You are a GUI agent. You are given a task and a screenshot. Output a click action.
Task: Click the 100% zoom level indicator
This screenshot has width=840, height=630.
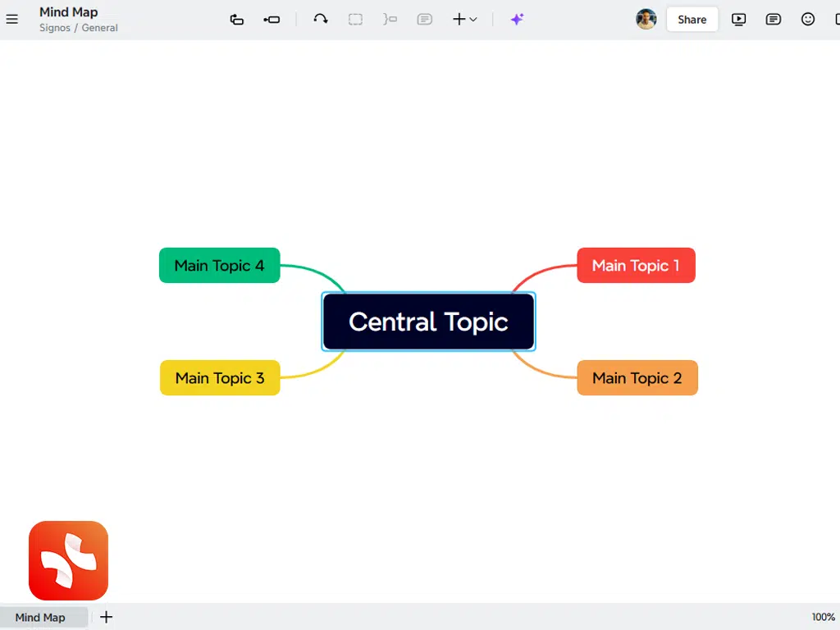tap(823, 617)
